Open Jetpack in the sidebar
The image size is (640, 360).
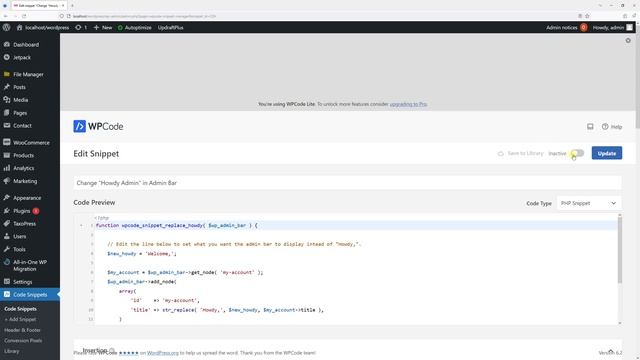pyautogui.click(x=22, y=58)
